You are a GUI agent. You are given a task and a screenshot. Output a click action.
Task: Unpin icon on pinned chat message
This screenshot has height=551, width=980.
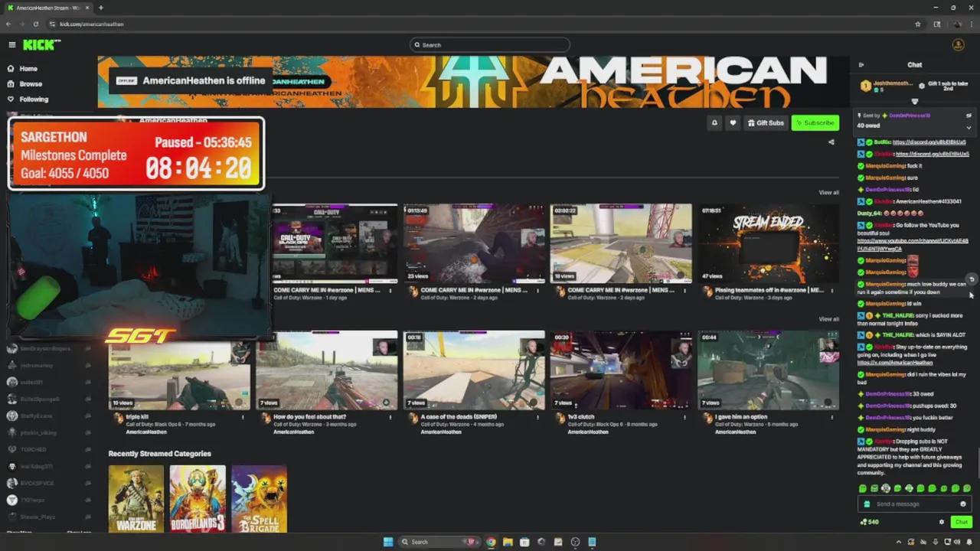pos(969,116)
